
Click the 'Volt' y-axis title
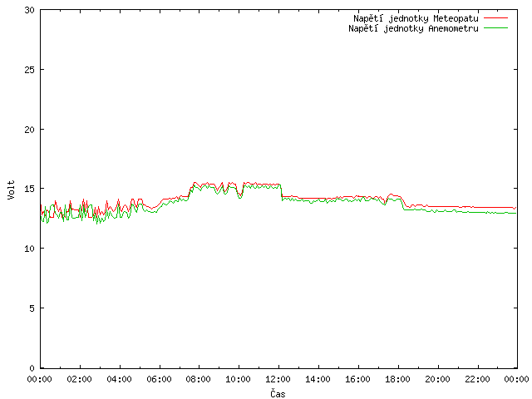pos(11,190)
